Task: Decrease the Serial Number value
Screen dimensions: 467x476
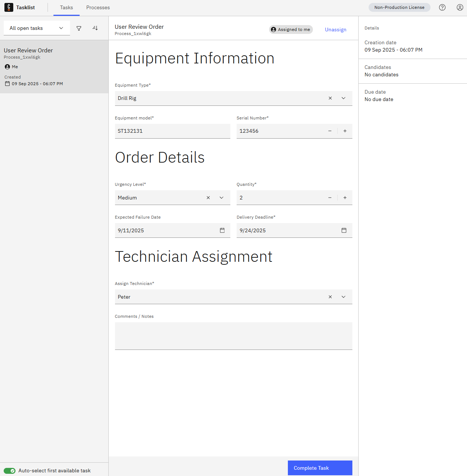Action: tap(330, 131)
